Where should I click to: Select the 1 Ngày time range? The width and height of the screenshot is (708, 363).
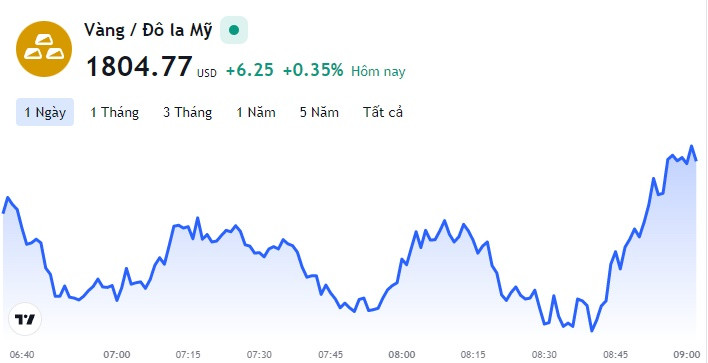click(x=45, y=112)
